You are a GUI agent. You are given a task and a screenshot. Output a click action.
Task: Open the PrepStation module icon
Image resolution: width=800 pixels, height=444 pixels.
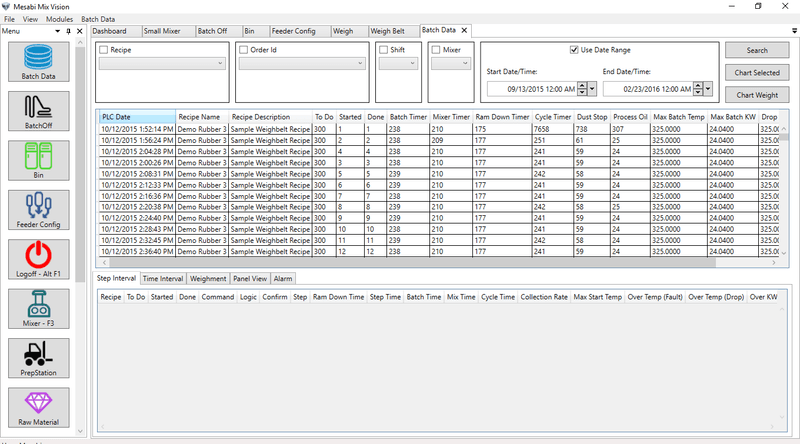pyautogui.click(x=38, y=358)
